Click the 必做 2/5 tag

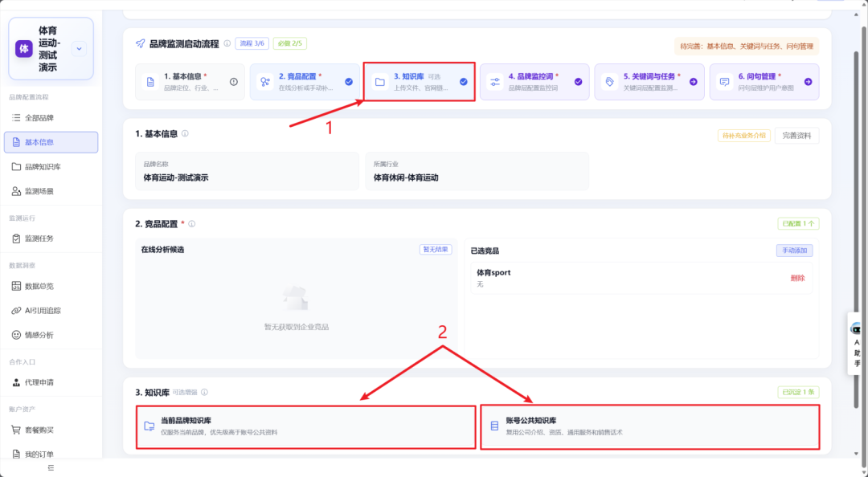tap(289, 43)
